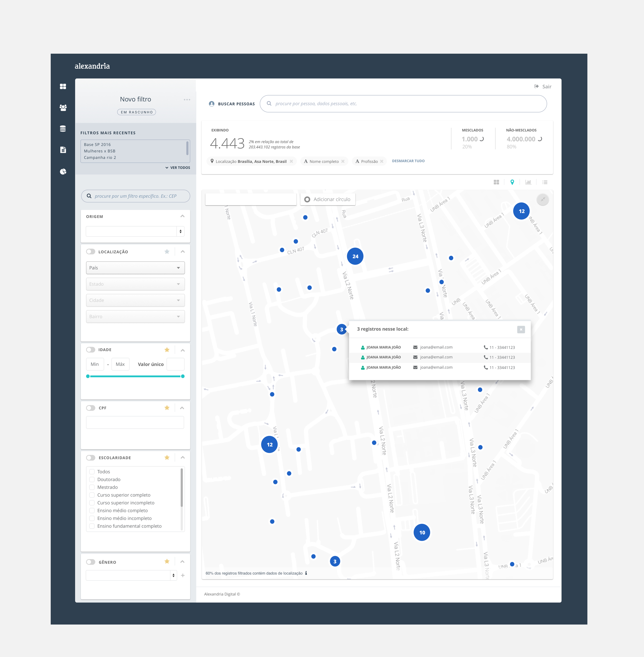
Task: Enable the Gênero filter toggle
Action: point(91,562)
